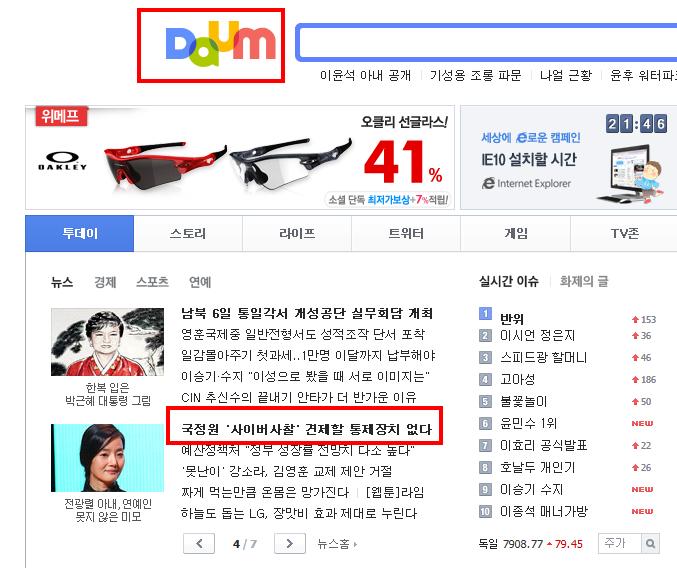This screenshot has height=568, width=677.
Task: Select the 연예 news category
Action: point(200,282)
